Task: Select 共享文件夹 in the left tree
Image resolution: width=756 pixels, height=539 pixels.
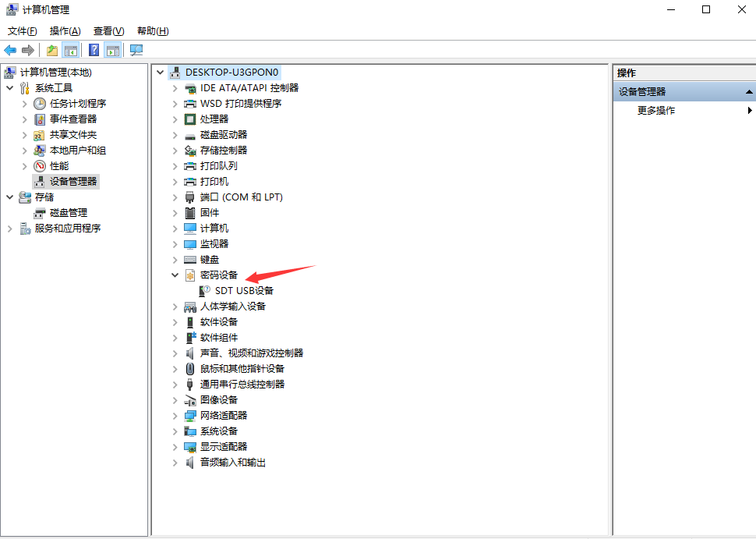Action: click(x=73, y=135)
